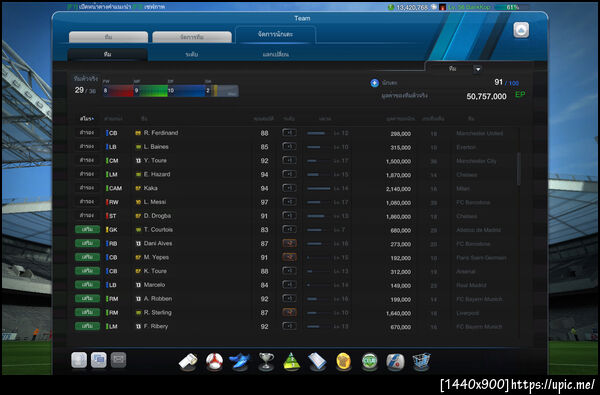Image resolution: width=600 pixels, height=395 pixels.
Task: Click the squad position composition bar
Action: [x=171, y=91]
